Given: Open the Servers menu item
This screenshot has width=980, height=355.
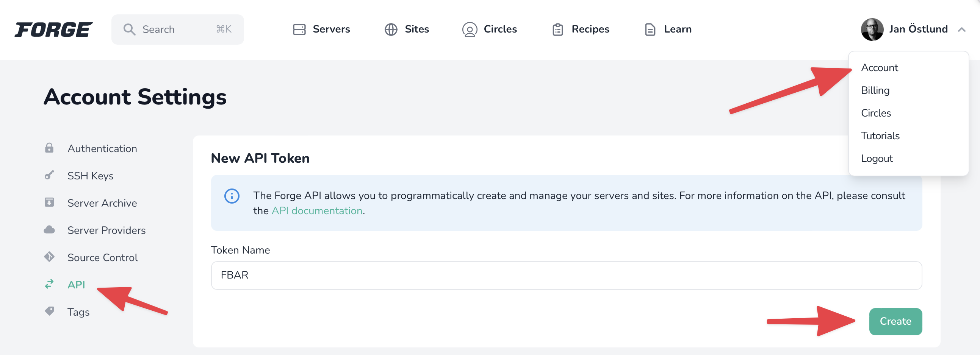Looking at the screenshot, I should click(x=331, y=29).
